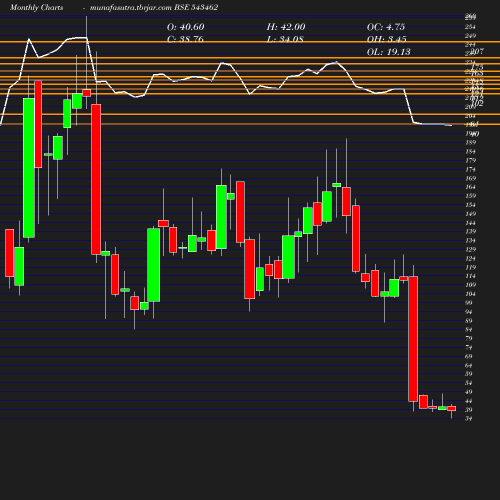This screenshot has height=500, width=500.
Task: Select the high value 'H: 42.00'
Action: (x=286, y=27)
